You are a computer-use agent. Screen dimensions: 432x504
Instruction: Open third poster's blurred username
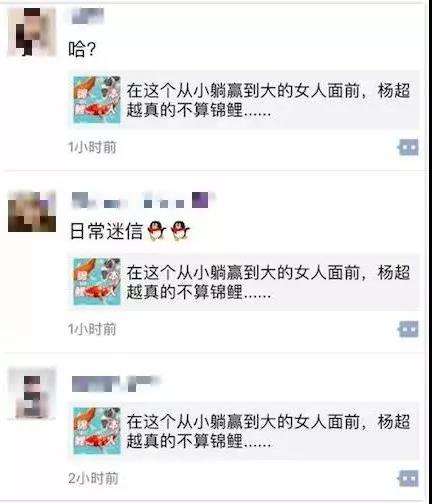116,384
